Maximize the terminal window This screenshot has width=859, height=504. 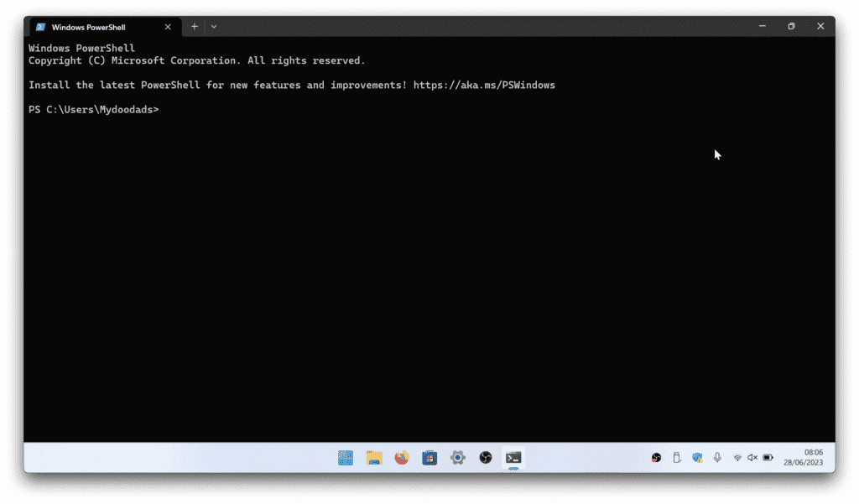(791, 26)
